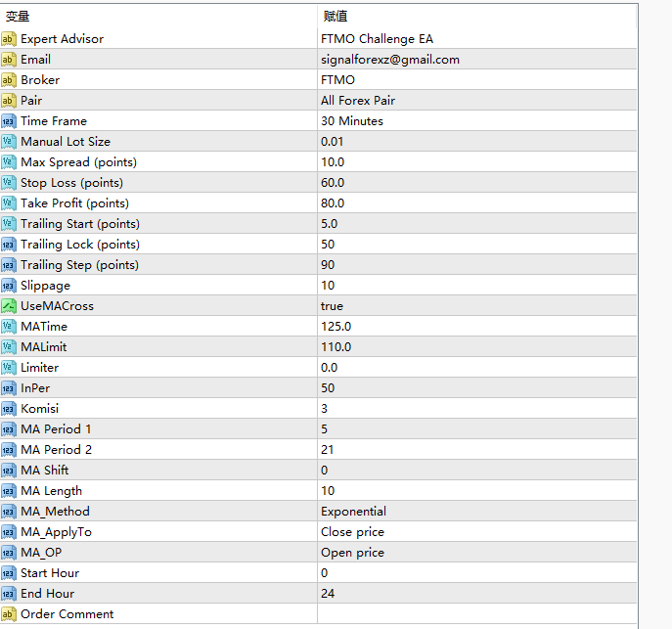The height and width of the screenshot is (629, 672).
Task: Click the empty Order Comment value field
Action: pos(475,614)
